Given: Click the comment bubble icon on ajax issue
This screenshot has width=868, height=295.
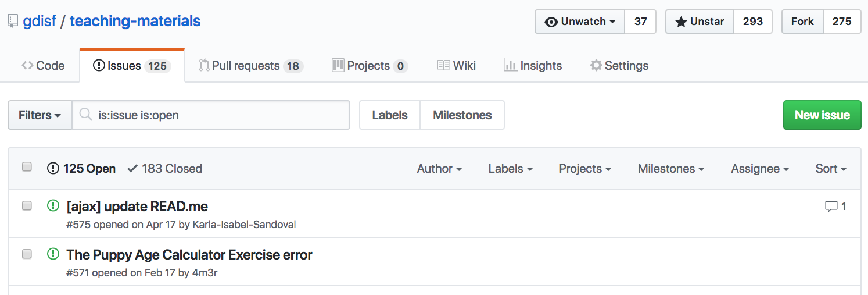Looking at the screenshot, I should [x=831, y=207].
